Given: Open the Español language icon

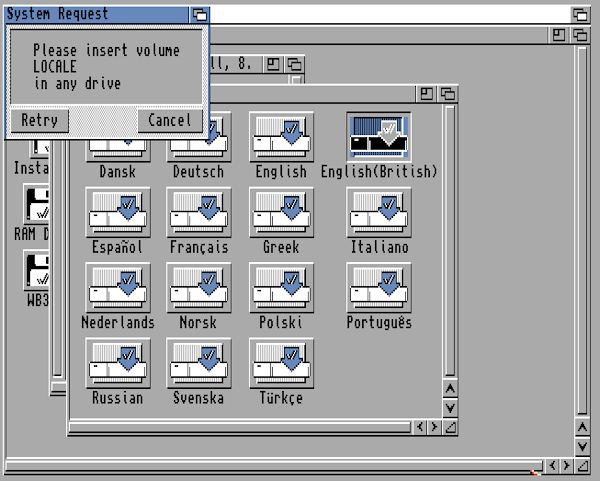Looking at the screenshot, I should click(117, 213).
